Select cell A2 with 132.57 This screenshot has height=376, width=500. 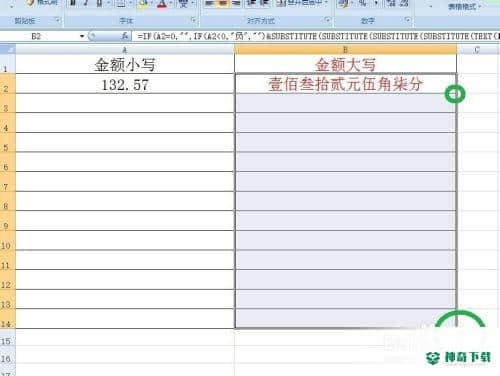click(x=125, y=84)
